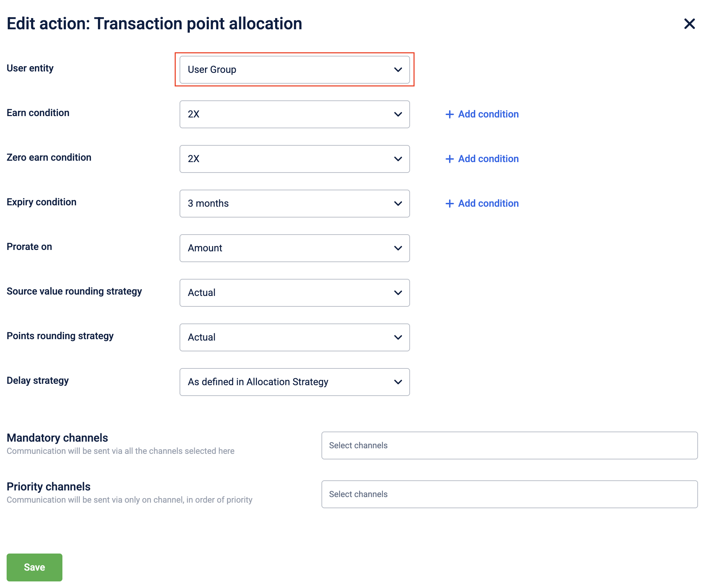
Task: Expand the Expiry condition 3 months dropdown
Action: (295, 204)
